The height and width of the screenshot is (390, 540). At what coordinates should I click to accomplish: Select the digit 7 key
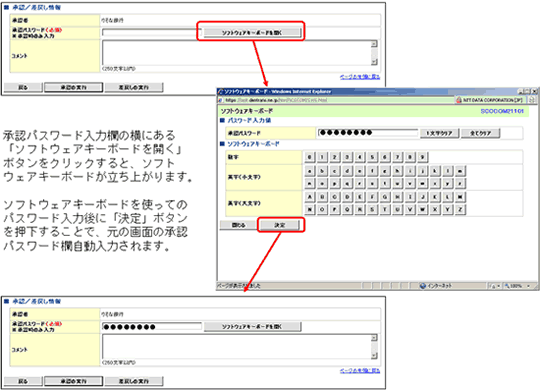point(397,157)
